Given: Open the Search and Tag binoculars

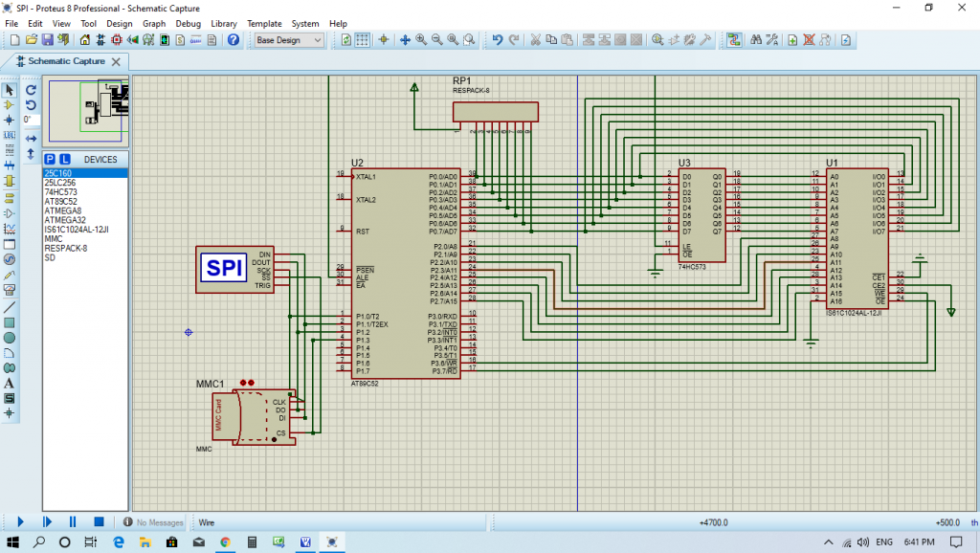Looking at the screenshot, I should (756, 40).
